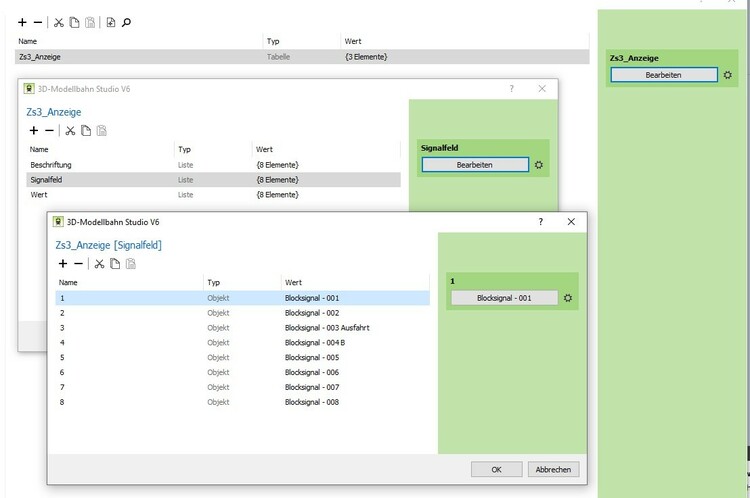Confirm the Signalfeld dialog with OK
This screenshot has width=750, height=498.
pyautogui.click(x=496, y=469)
